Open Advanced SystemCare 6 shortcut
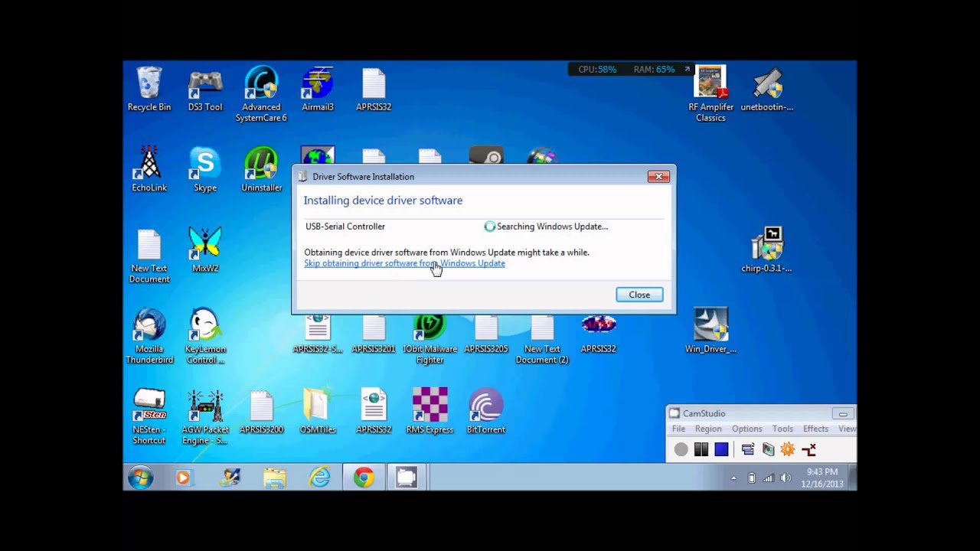The width and height of the screenshot is (980, 551). coord(261,95)
